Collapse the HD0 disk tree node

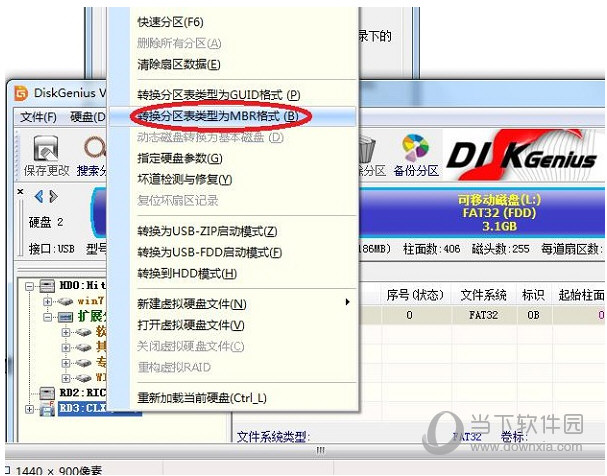(29, 286)
